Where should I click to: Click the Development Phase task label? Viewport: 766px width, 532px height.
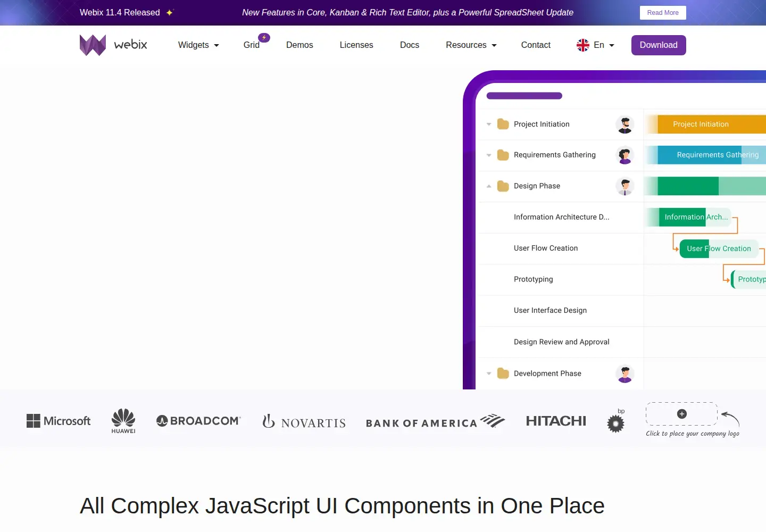[547, 373]
